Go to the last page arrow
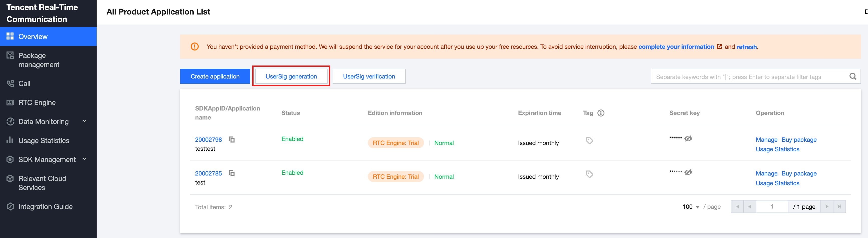The height and width of the screenshot is (238, 868). (x=839, y=207)
